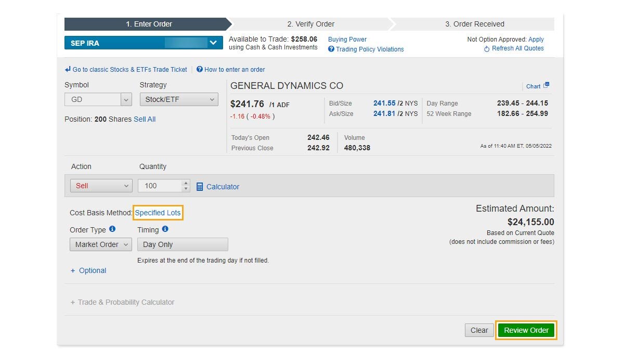Open the Specified Lots cost basis link
The width and height of the screenshot is (624, 364).
(x=158, y=213)
